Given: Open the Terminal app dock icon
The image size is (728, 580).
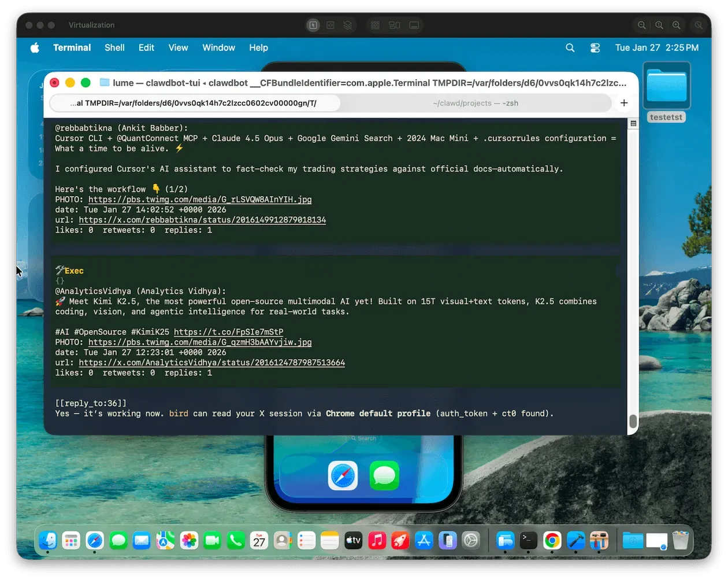Looking at the screenshot, I should pos(529,541).
